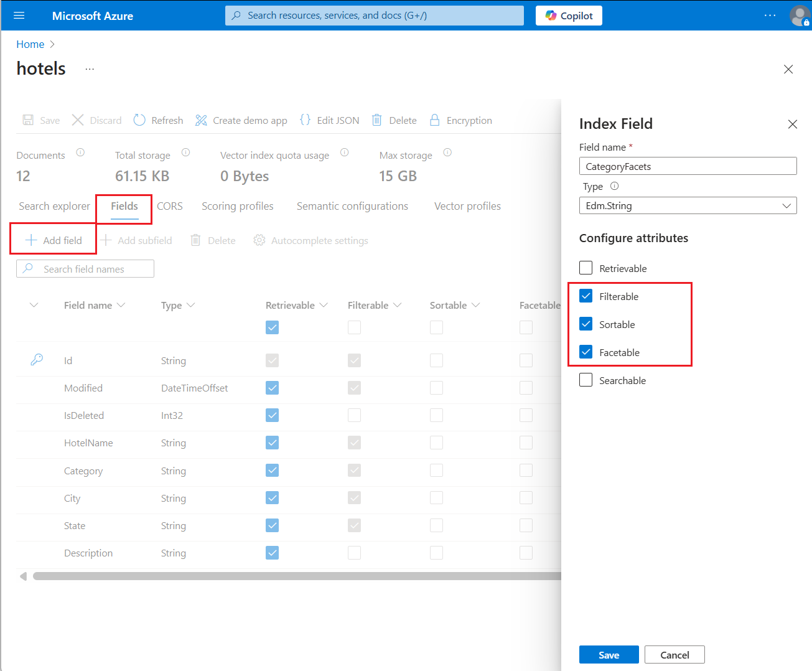Image resolution: width=812 pixels, height=671 pixels.
Task: Open the Edm.String type dropdown
Action: coord(688,205)
